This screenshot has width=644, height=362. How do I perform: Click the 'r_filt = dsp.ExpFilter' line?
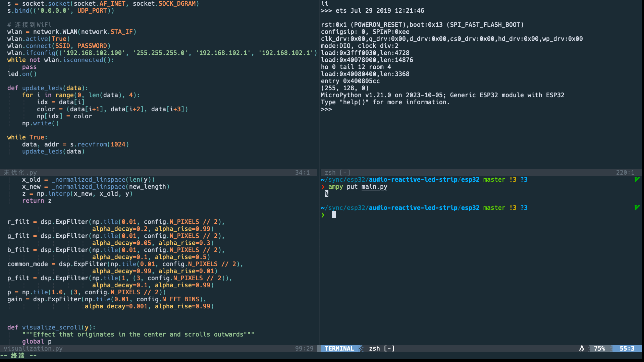coord(116,222)
